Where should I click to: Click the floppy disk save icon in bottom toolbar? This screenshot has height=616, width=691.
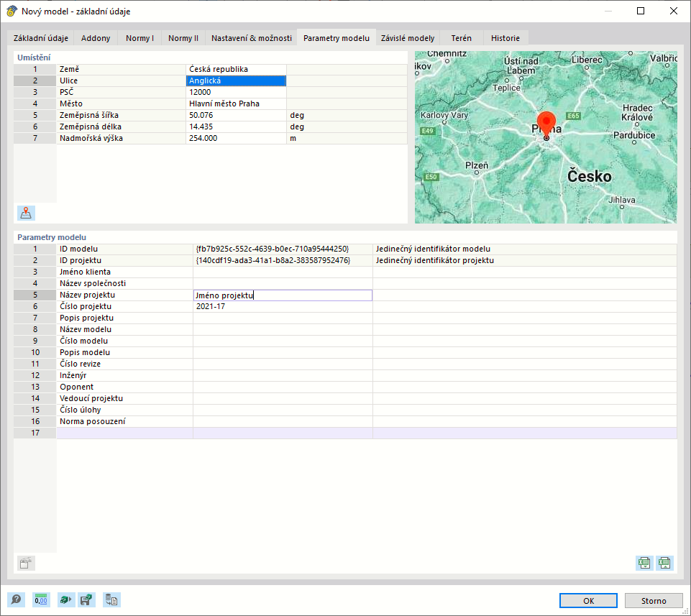click(87, 599)
